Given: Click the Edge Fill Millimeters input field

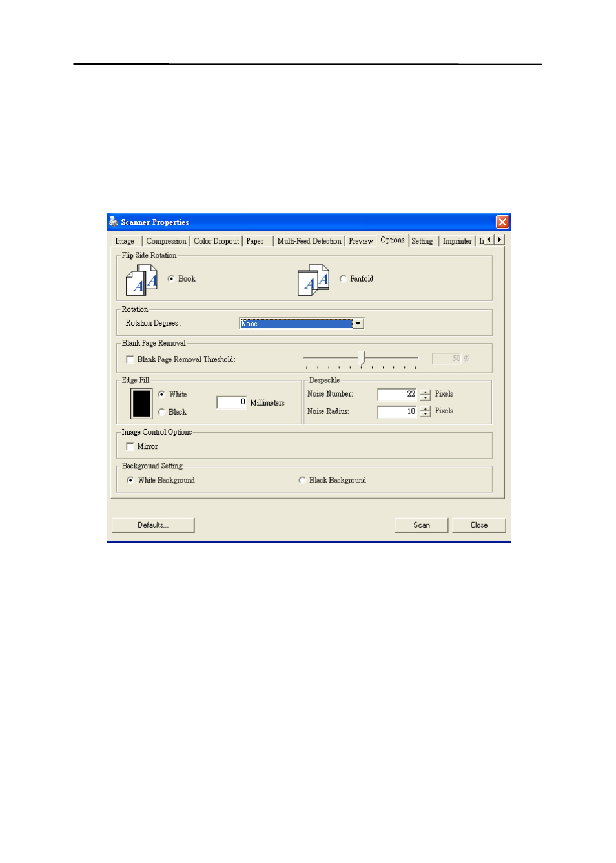Looking at the screenshot, I should 232,402.
